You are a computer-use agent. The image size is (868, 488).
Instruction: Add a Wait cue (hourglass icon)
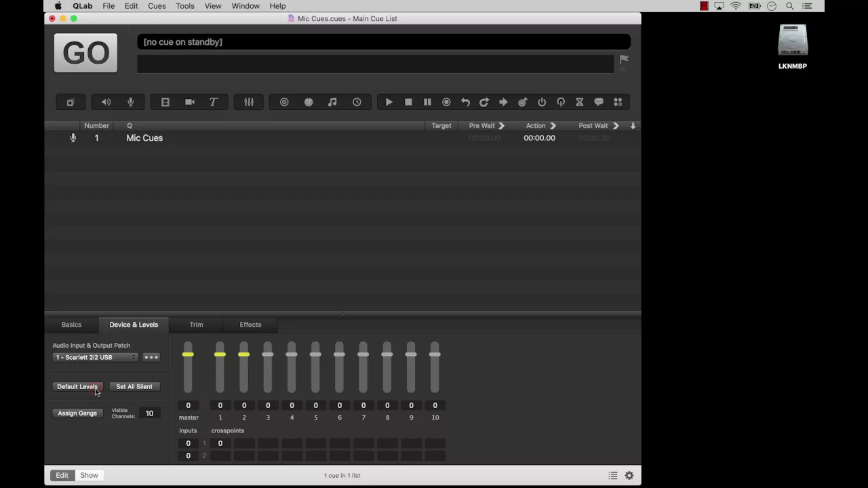(580, 102)
